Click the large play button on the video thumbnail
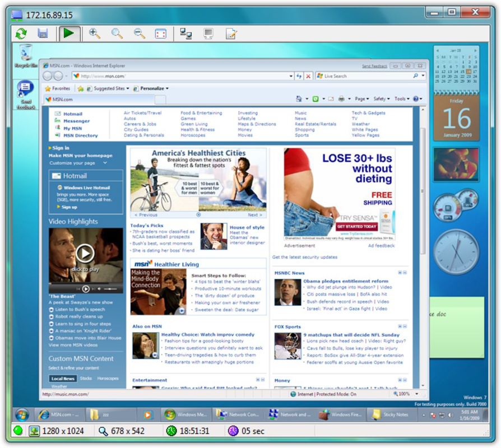Screen dimensions: 501x448 coord(85,254)
